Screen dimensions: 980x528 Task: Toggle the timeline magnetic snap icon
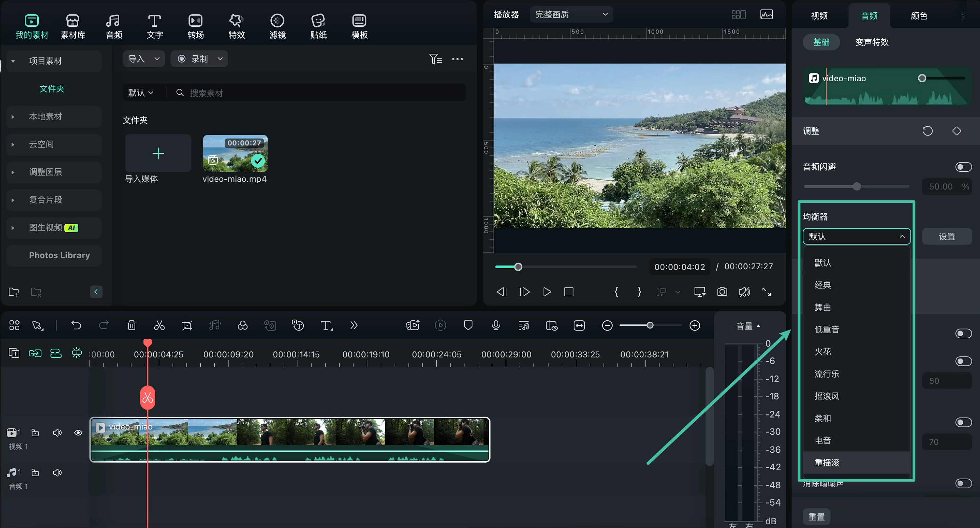(x=77, y=354)
